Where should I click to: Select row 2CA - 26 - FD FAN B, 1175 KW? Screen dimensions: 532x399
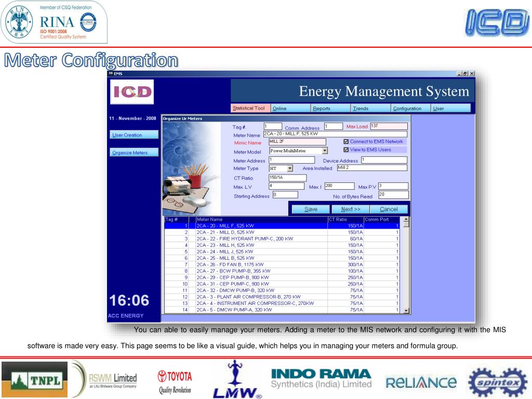pos(282,264)
